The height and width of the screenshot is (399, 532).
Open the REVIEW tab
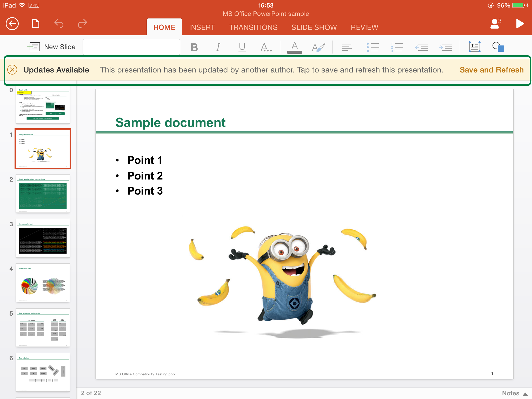(x=364, y=27)
